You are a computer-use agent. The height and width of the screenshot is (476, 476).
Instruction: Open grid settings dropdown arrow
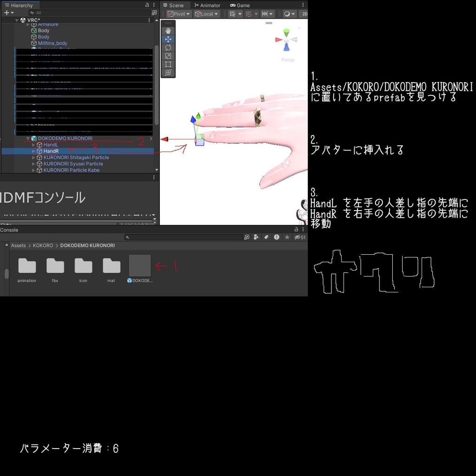tap(240, 14)
